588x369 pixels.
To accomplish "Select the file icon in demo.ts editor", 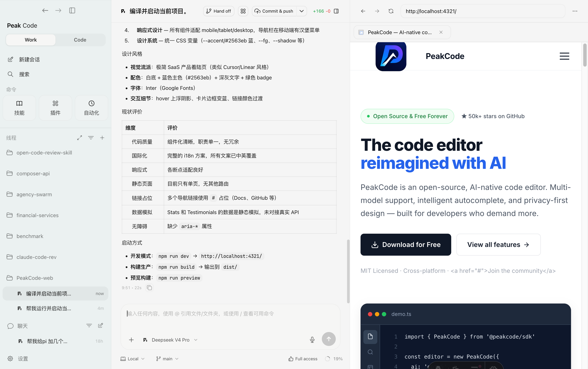I will tap(370, 337).
